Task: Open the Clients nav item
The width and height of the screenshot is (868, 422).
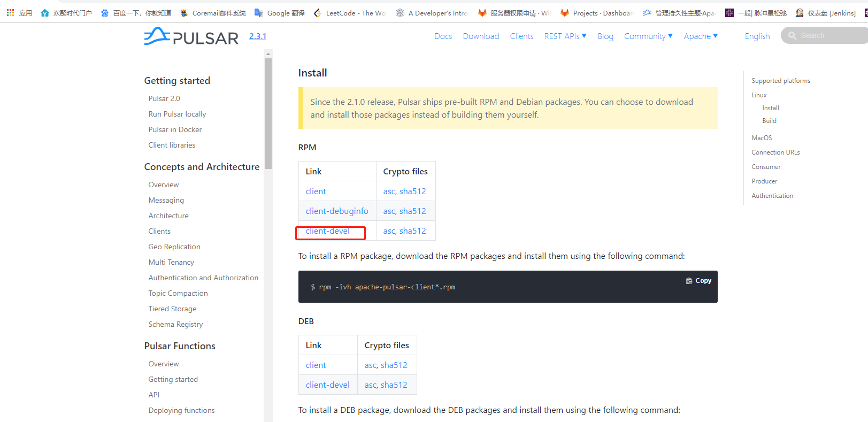Action: tap(521, 36)
